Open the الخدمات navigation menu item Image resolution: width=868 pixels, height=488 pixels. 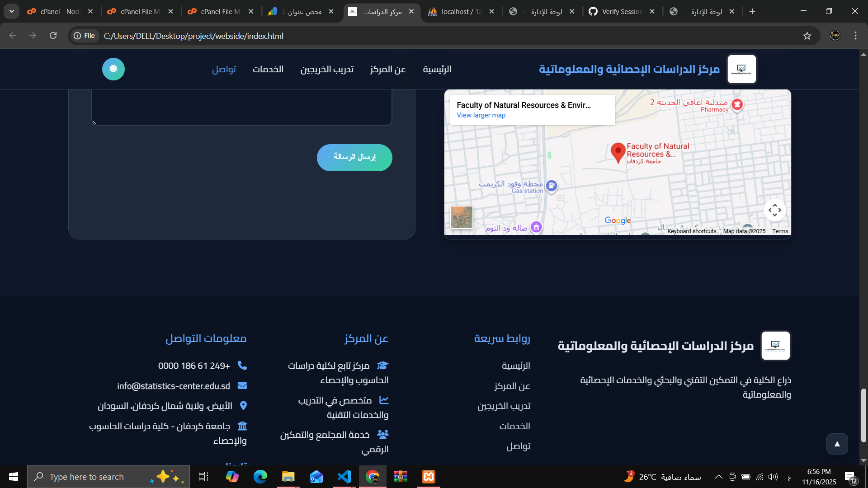268,69
